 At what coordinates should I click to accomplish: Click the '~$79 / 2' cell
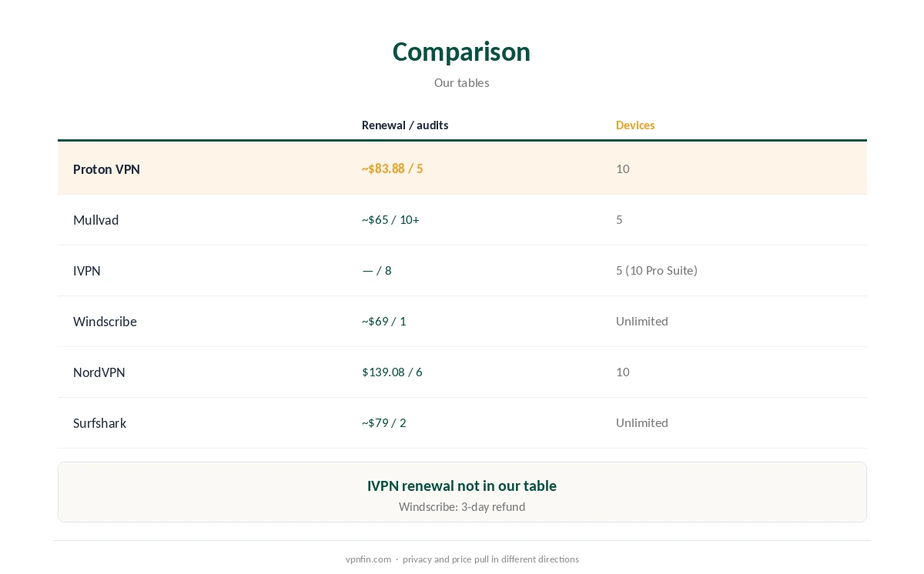point(383,422)
